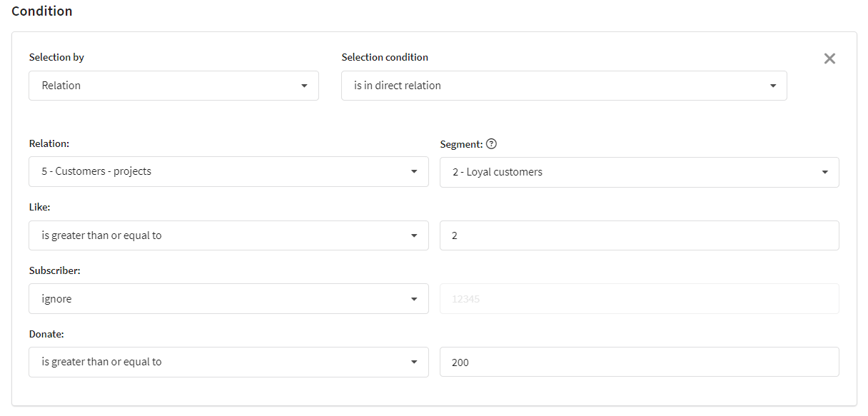Open the dropdown showing 'Relation' value

pos(173,86)
